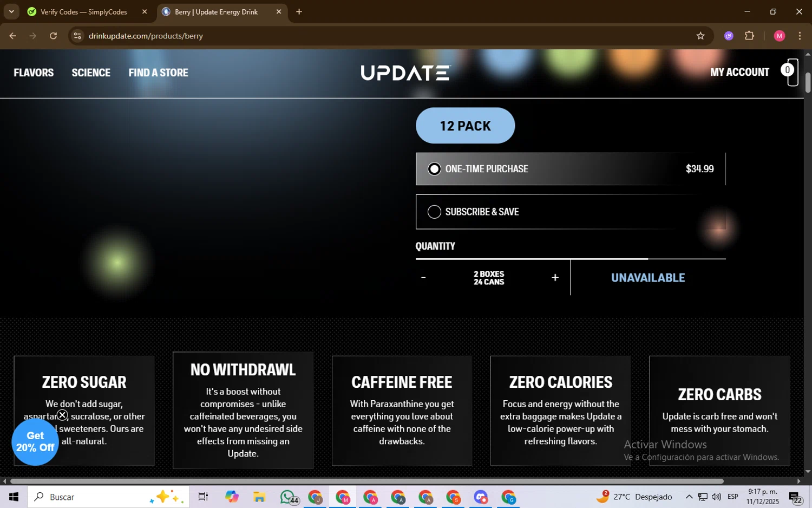This screenshot has width=812, height=508.
Task: Click the UNAVAILABLE button
Action: point(648,277)
